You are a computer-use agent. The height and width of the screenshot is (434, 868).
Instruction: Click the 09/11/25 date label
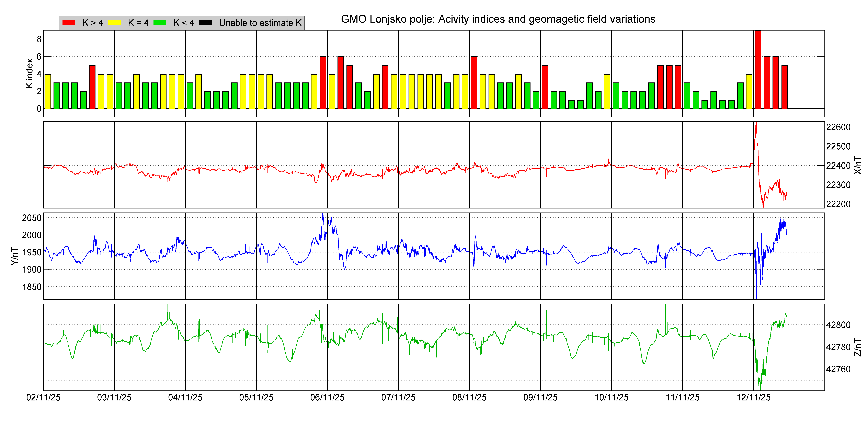click(x=540, y=397)
